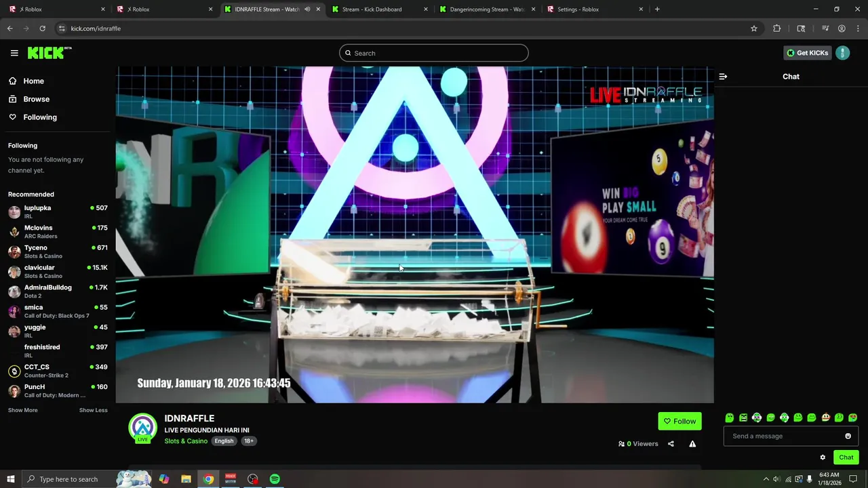The height and width of the screenshot is (488, 868).
Task: Bookmark this page with star icon
Action: coord(753,28)
